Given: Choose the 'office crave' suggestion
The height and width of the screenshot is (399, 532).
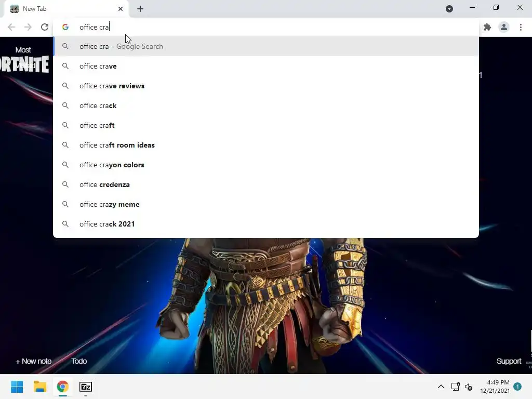Looking at the screenshot, I should pos(266,66).
